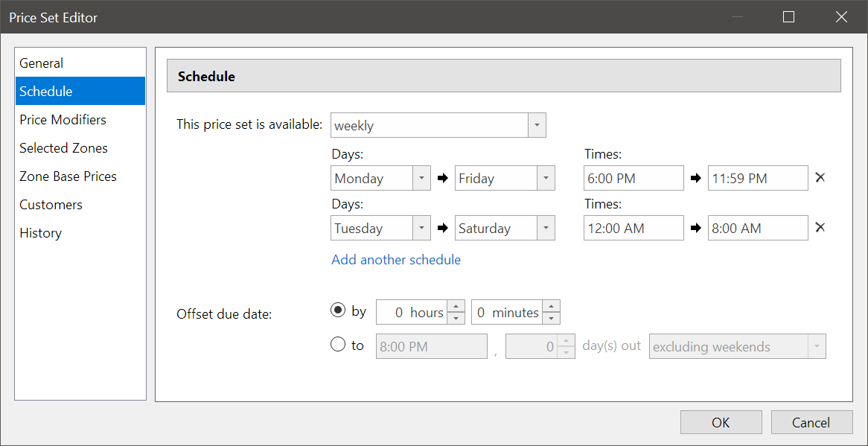Choose 'by hours and minutes' offset mode
Image resolution: width=868 pixels, height=446 pixels.
tap(339, 310)
